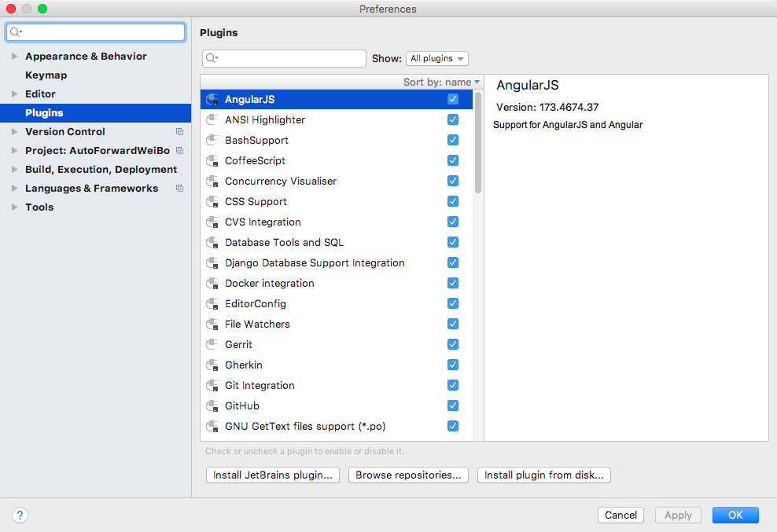777x532 pixels.
Task: Click the AngularJS plugin icon
Action: coord(212,100)
